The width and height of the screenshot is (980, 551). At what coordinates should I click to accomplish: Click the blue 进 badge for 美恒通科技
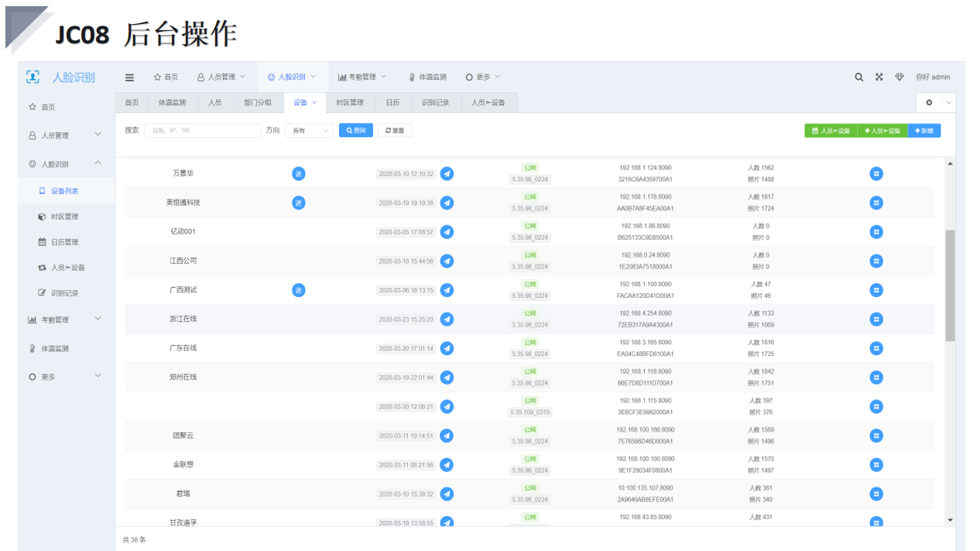tap(299, 203)
